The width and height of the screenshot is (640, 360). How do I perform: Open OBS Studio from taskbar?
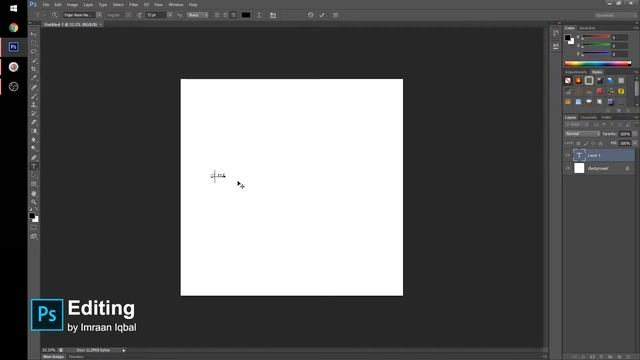(13, 87)
